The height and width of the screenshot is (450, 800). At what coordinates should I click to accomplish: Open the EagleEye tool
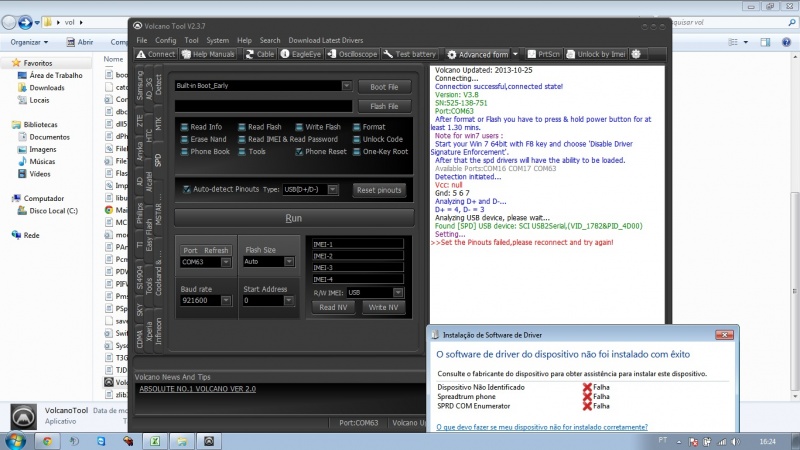point(301,54)
